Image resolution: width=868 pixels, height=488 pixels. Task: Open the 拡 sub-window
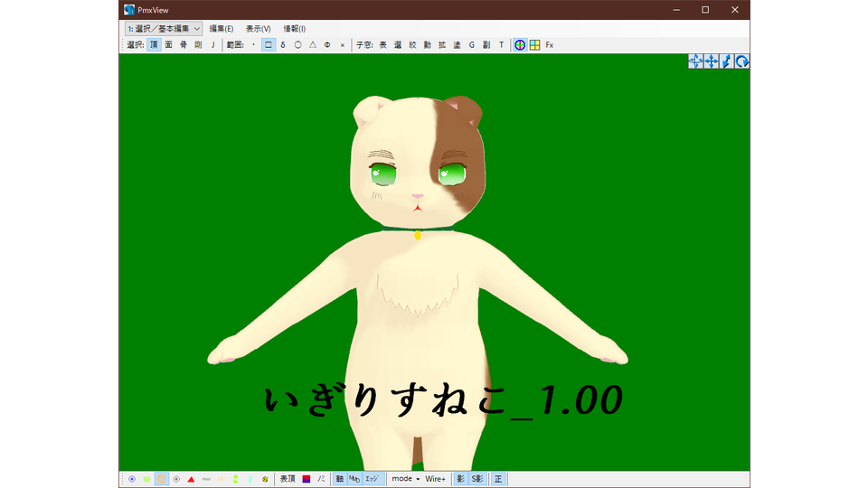[442, 45]
